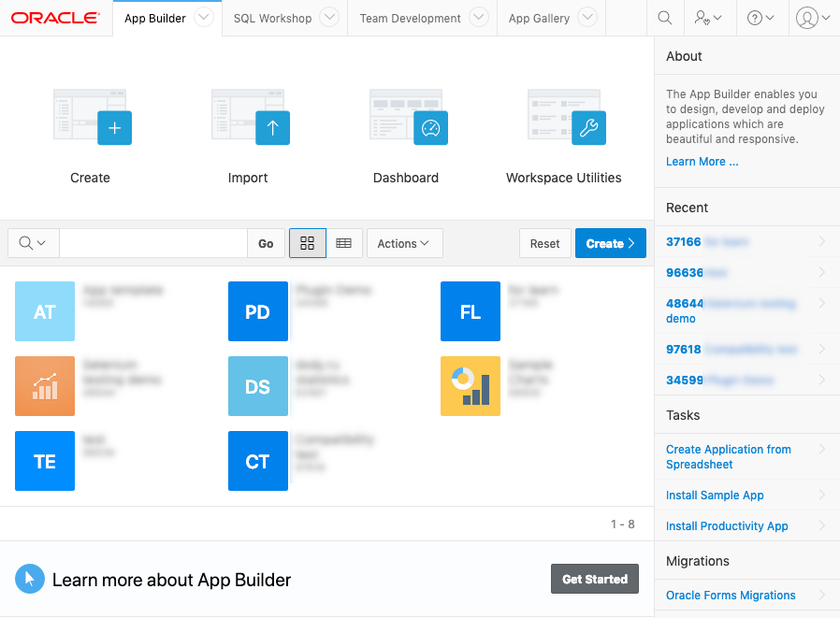Open the AT application tile
This screenshot has height=618, width=840.
[45, 311]
